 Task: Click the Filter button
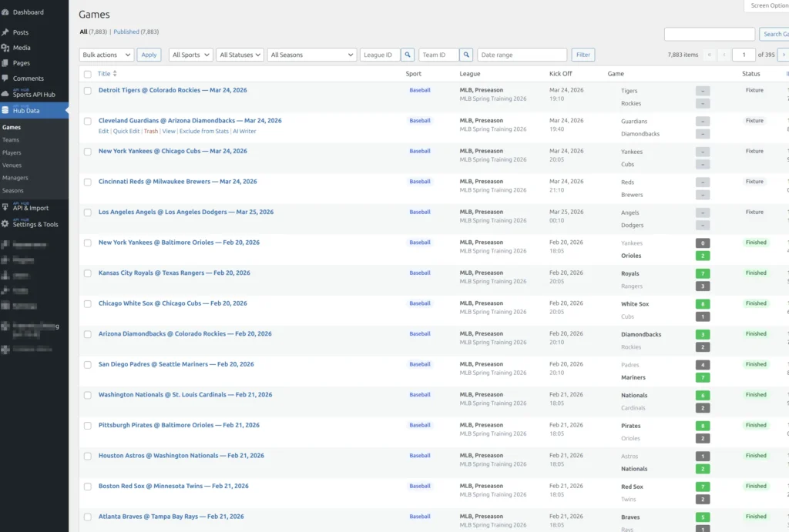click(583, 55)
